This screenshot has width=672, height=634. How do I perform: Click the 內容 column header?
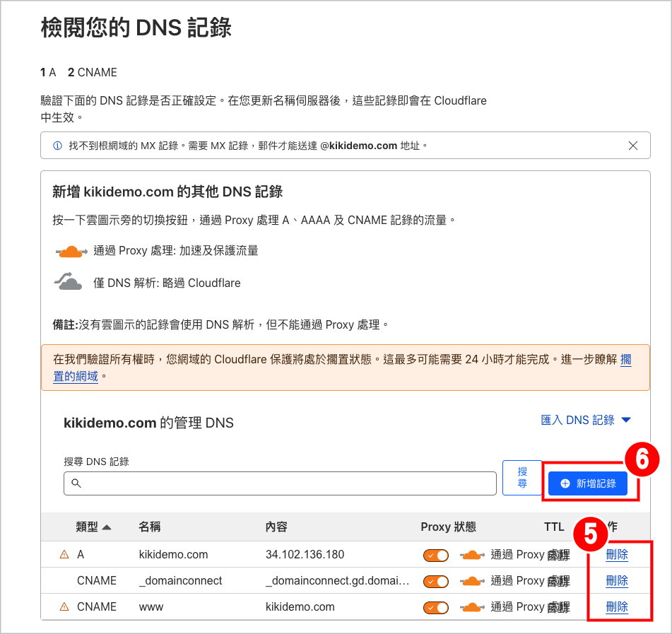click(x=276, y=527)
